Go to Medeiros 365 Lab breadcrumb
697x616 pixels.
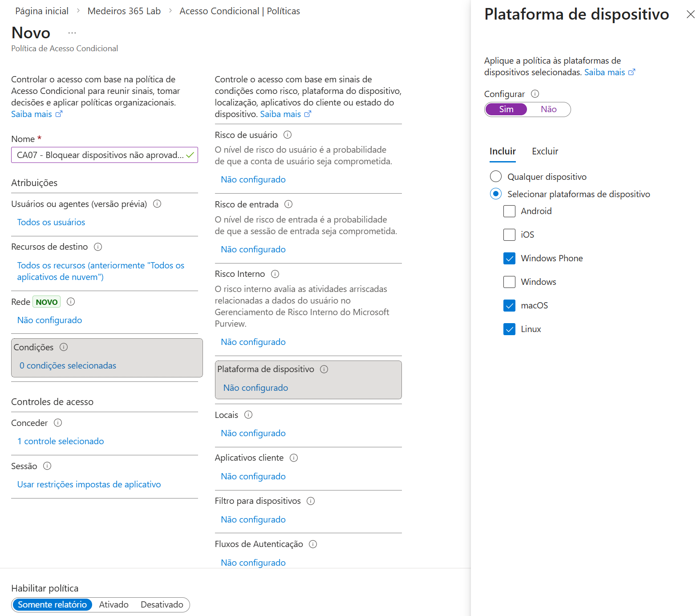point(124,11)
